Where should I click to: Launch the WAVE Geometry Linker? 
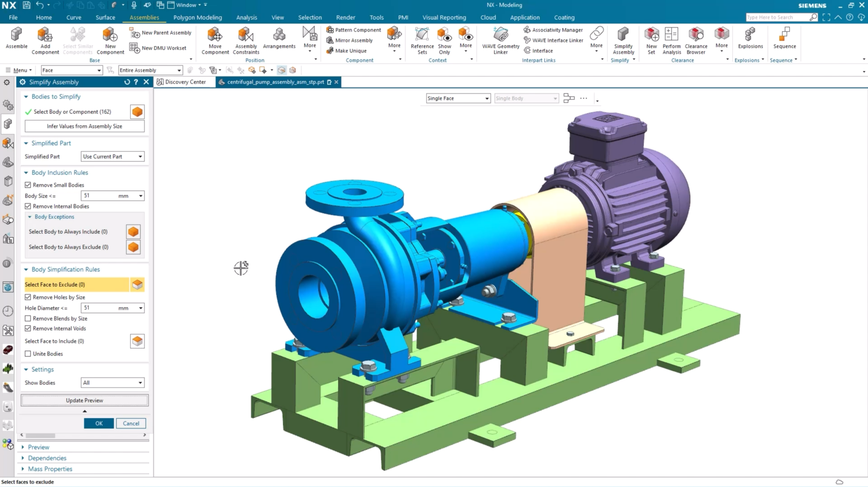pyautogui.click(x=501, y=40)
